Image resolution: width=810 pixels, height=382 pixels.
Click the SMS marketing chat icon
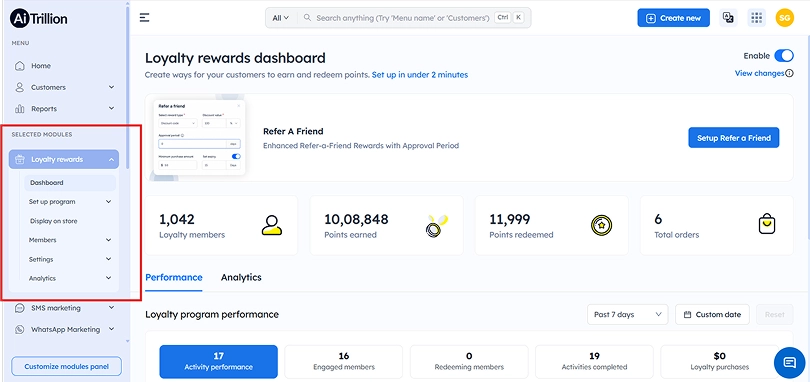[20, 308]
